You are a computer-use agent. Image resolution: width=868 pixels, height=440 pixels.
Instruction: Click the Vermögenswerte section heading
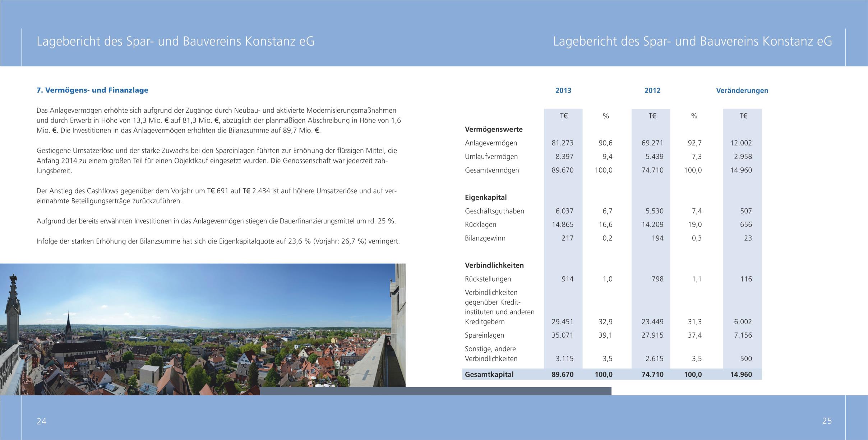pyautogui.click(x=494, y=129)
